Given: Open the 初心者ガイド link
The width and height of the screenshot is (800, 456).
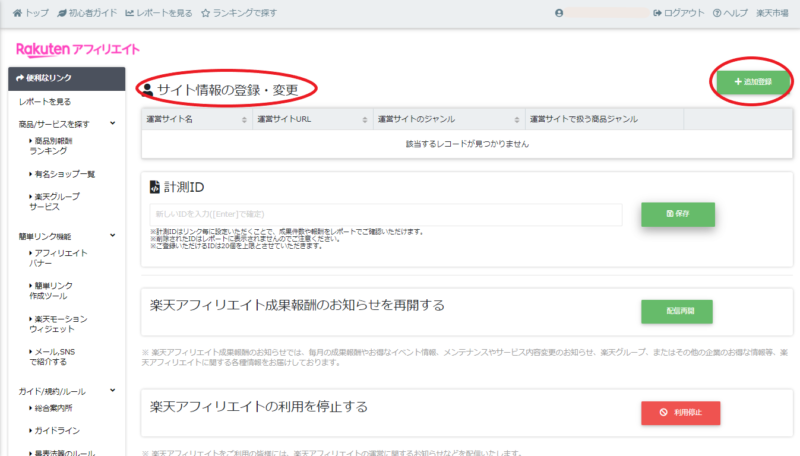Looking at the screenshot, I should [87, 13].
